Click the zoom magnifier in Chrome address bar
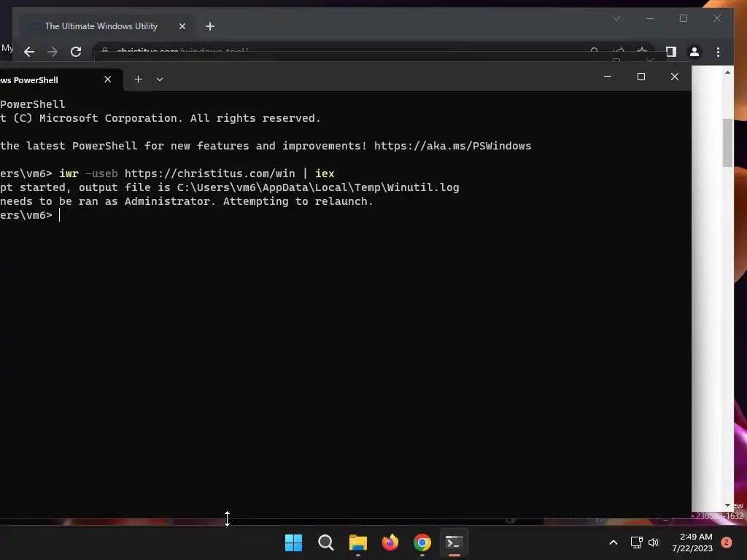The height and width of the screenshot is (560, 747). 594,50
